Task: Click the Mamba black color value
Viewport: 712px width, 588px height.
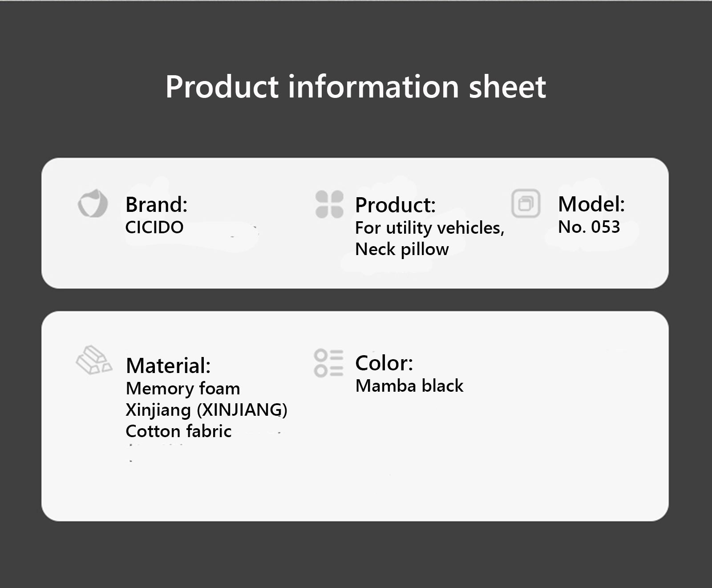Action: point(409,386)
